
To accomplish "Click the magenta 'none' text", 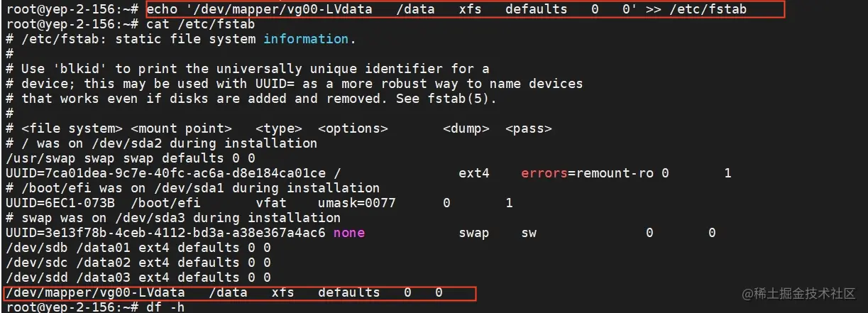I will [x=348, y=233].
